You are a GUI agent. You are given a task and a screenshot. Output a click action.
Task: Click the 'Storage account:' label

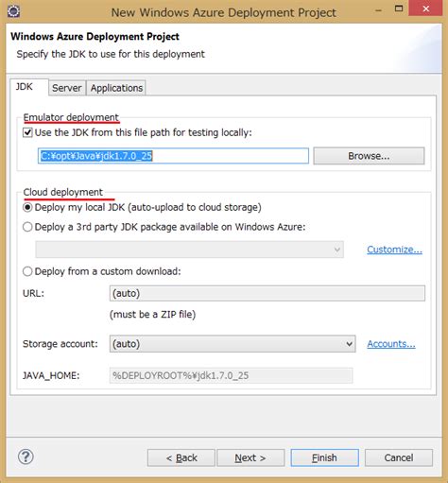[60, 344]
